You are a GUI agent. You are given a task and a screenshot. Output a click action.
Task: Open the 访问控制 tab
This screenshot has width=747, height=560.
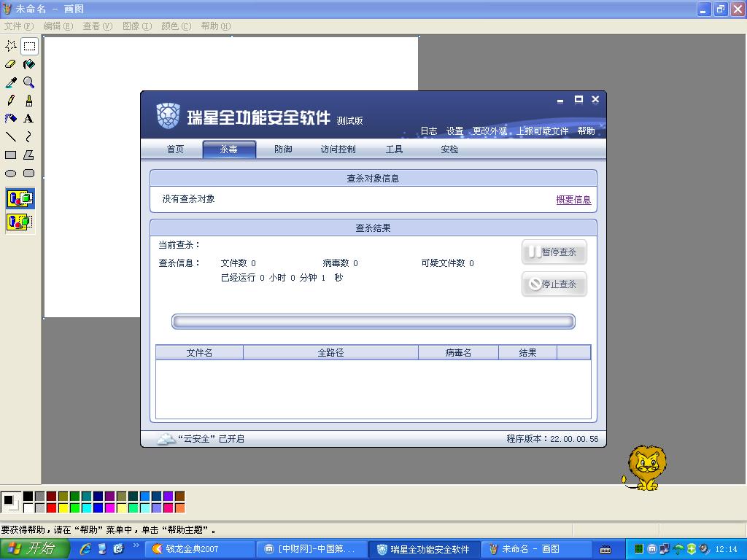[x=338, y=149]
